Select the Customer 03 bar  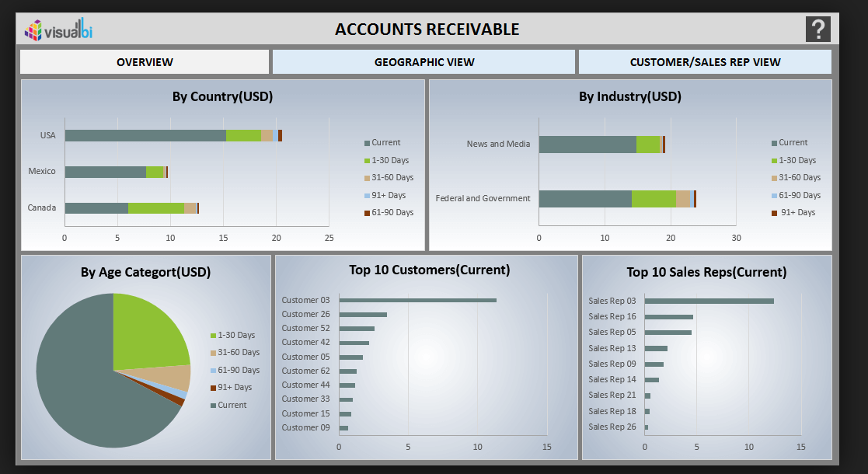(418, 300)
